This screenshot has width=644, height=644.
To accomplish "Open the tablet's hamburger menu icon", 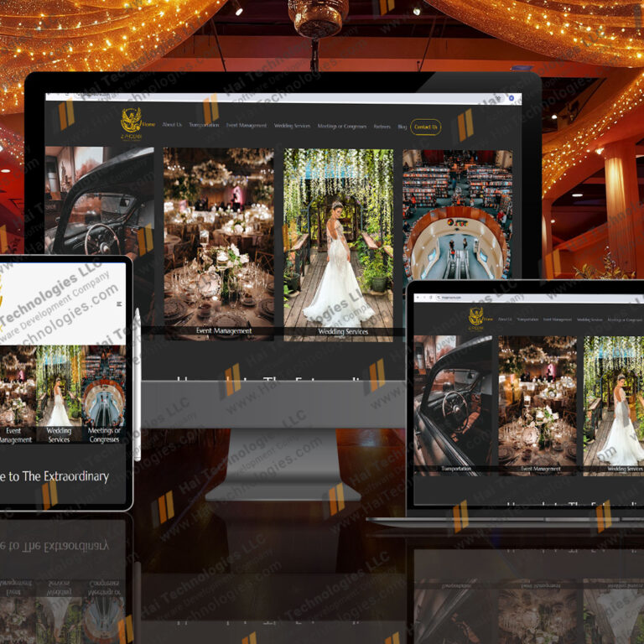I will click(x=119, y=304).
